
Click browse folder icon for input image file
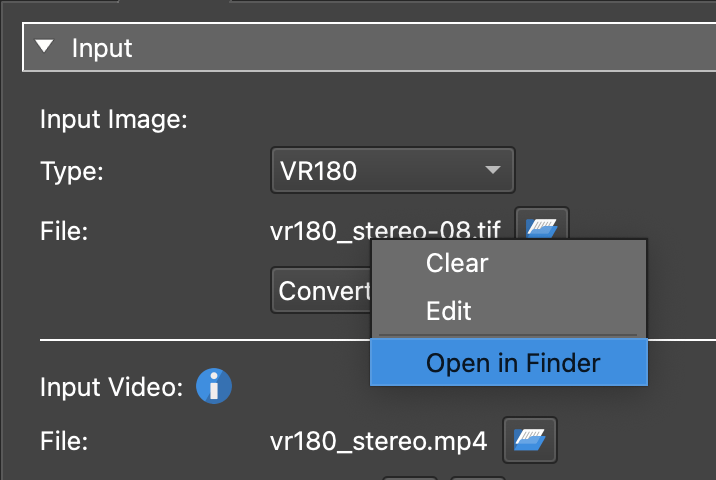click(542, 229)
